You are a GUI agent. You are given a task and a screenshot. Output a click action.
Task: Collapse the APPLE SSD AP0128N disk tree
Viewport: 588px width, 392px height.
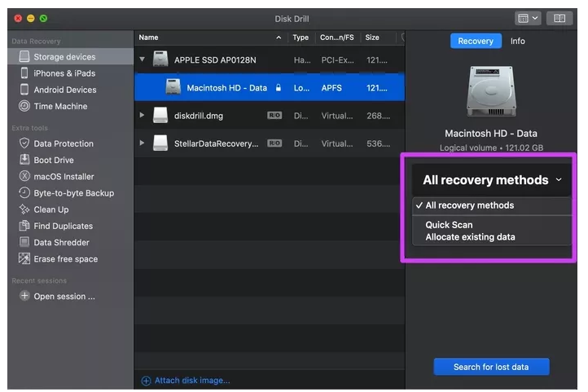click(143, 59)
